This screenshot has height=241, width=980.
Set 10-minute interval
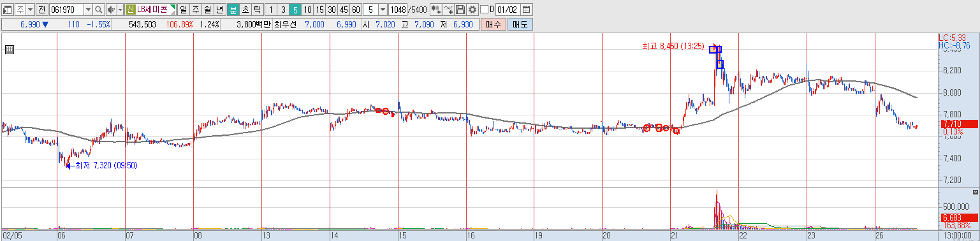tap(307, 10)
